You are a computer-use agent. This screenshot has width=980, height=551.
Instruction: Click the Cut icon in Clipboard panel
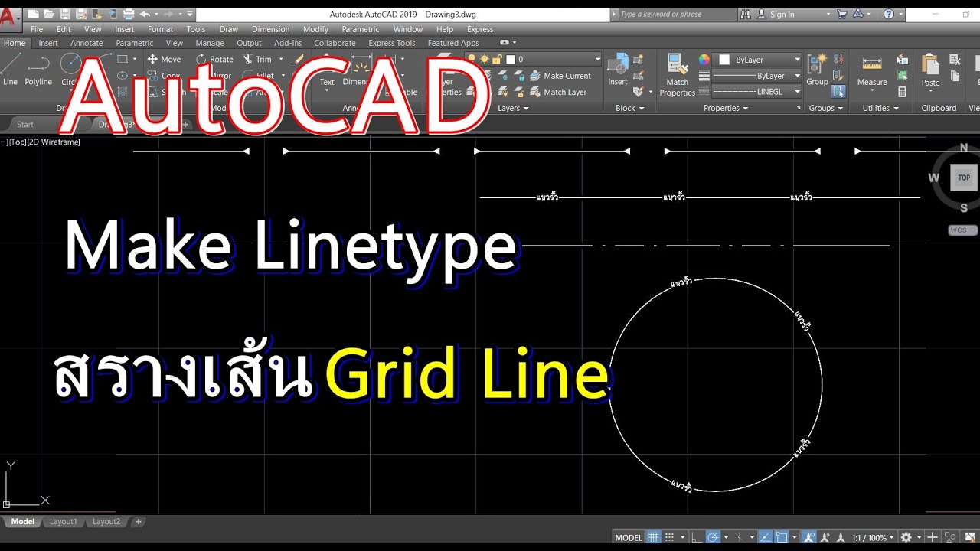[955, 59]
